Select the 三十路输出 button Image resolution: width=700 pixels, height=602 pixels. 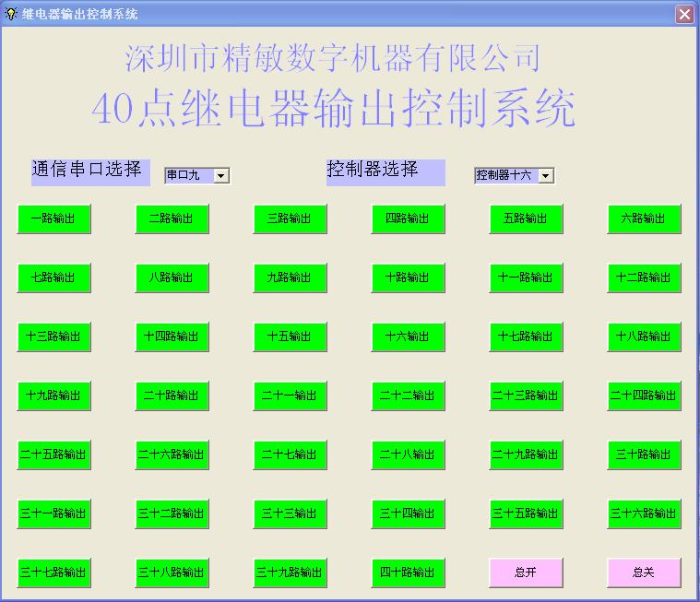(x=644, y=454)
